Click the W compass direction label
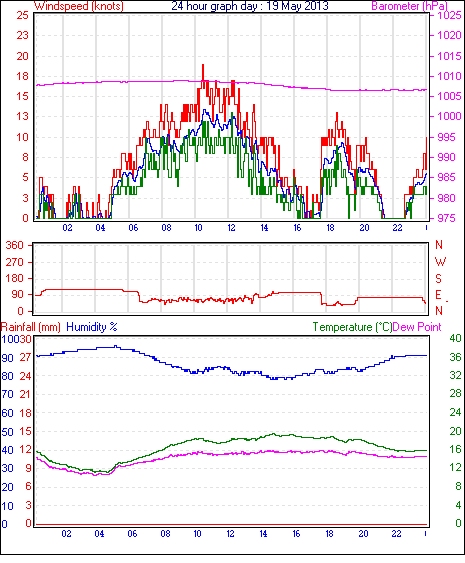 440,262
